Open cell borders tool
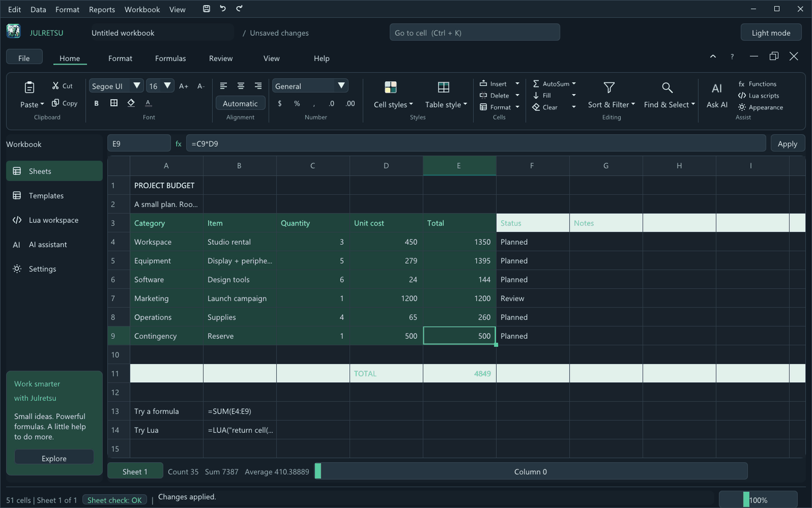Image resolution: width=812 pixels, height=508 pixels. (x=114, y=103)
